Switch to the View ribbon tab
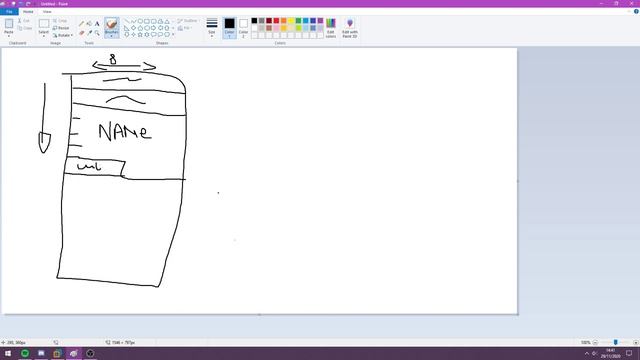Screen dimensions: 640x360 click(x=47, y=11)
